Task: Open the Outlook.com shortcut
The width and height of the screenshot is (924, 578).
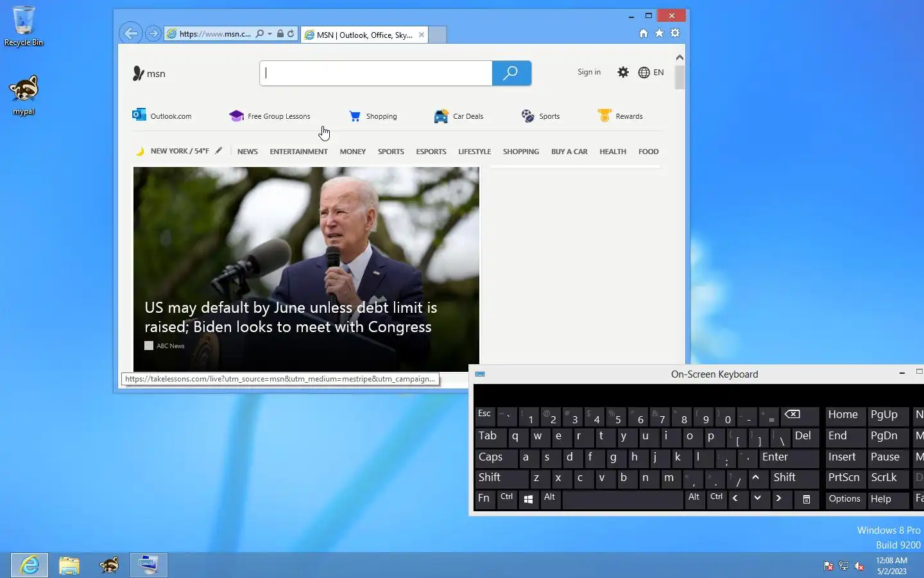Action: click(162, 116)
